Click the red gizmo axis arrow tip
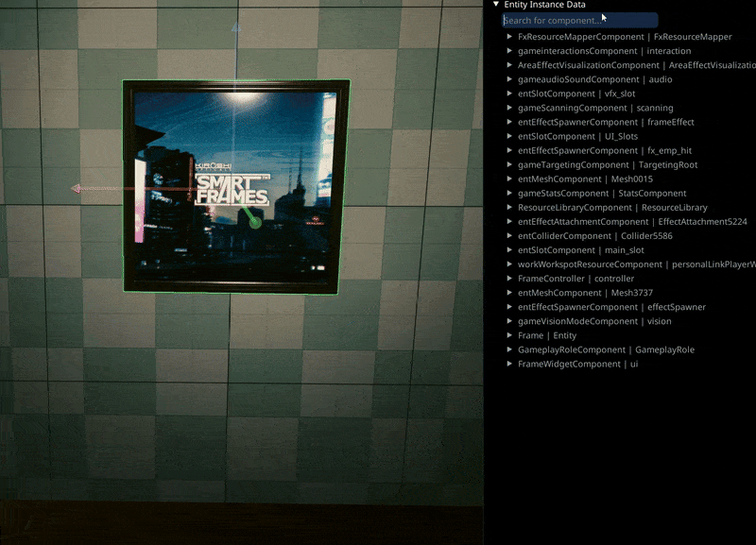 pyautogui.click(x=76, y=189)
